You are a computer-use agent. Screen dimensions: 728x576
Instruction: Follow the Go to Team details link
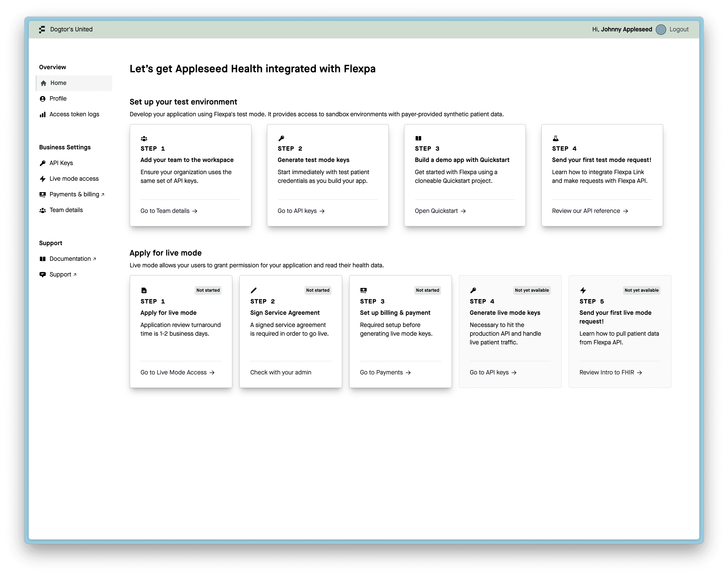click(x=169, y=211)
